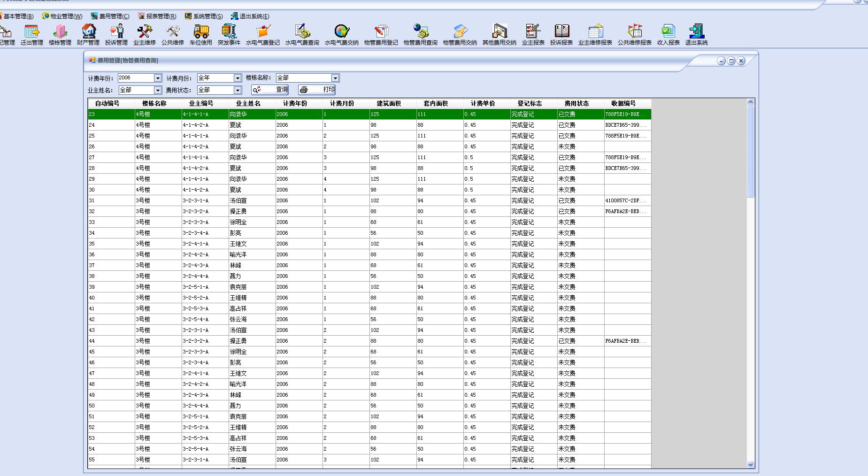Screen dimensions: 868x476
Task: Open 业主维修报表 repair report icon
Action: (595, 35)
